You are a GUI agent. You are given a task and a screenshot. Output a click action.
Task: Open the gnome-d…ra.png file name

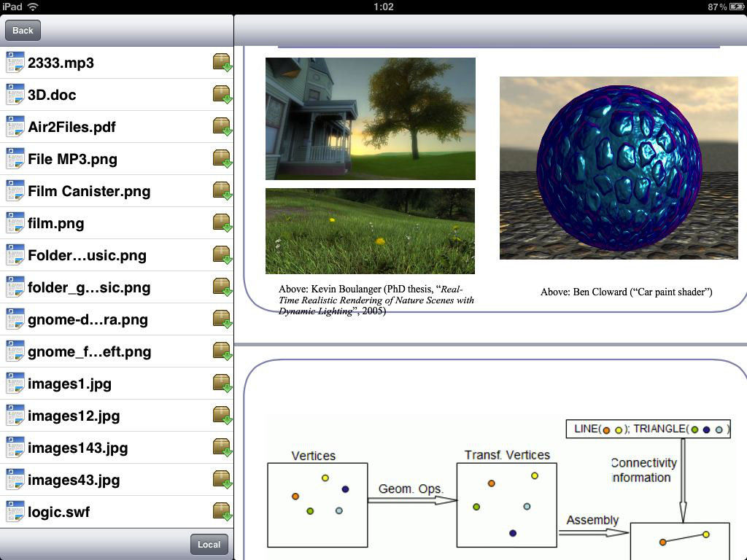[88, 319]
